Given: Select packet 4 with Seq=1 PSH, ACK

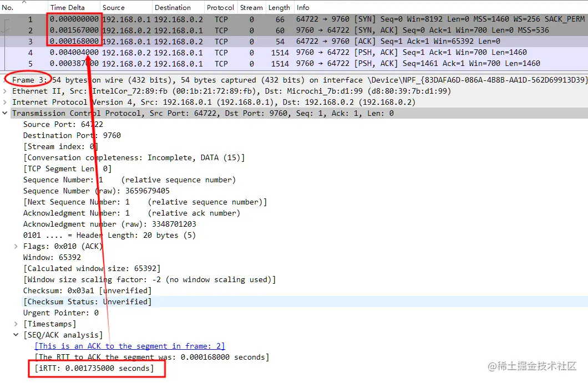Looking at the screenshot, I should (294, 53).
